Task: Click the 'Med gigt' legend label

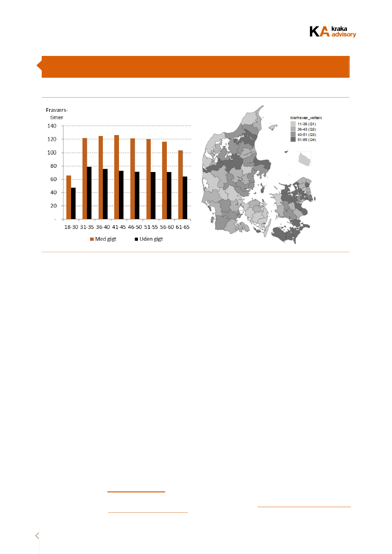Action: tap(106, 239)
